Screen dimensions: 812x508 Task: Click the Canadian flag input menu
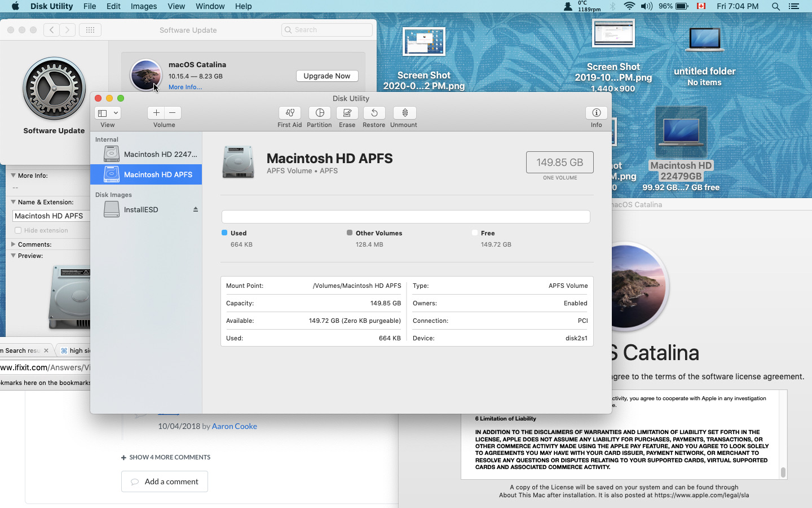pyautogui.click(x=701, y=6)
